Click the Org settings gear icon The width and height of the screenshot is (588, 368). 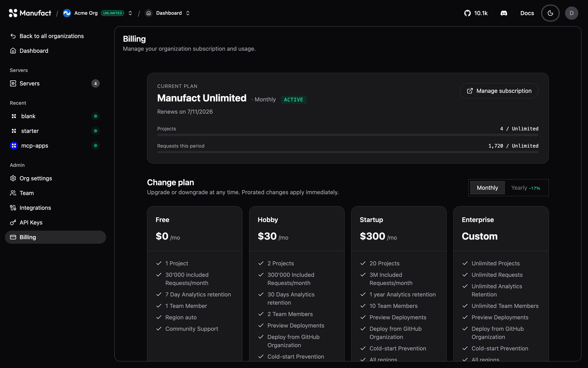click(x=13, y=178)
